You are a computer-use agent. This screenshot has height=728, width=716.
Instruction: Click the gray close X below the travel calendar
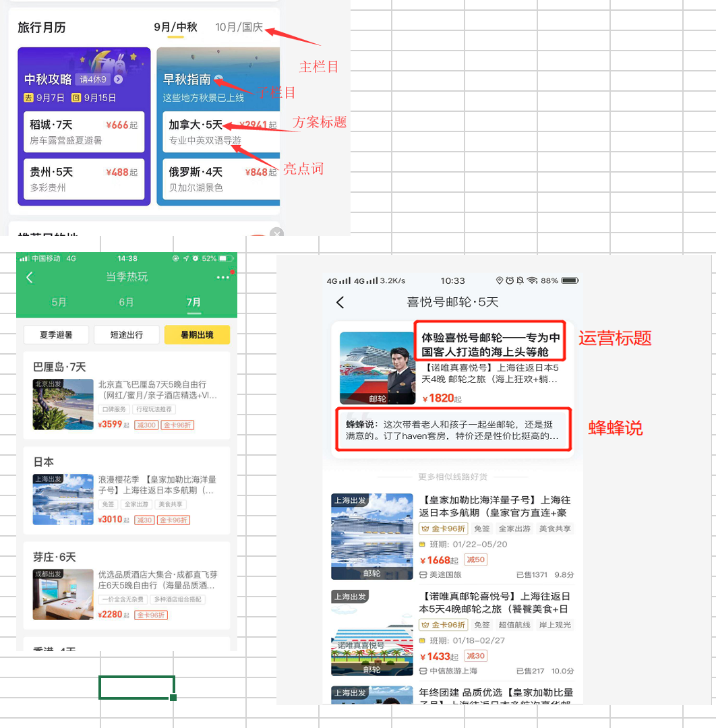coord(276,233)
